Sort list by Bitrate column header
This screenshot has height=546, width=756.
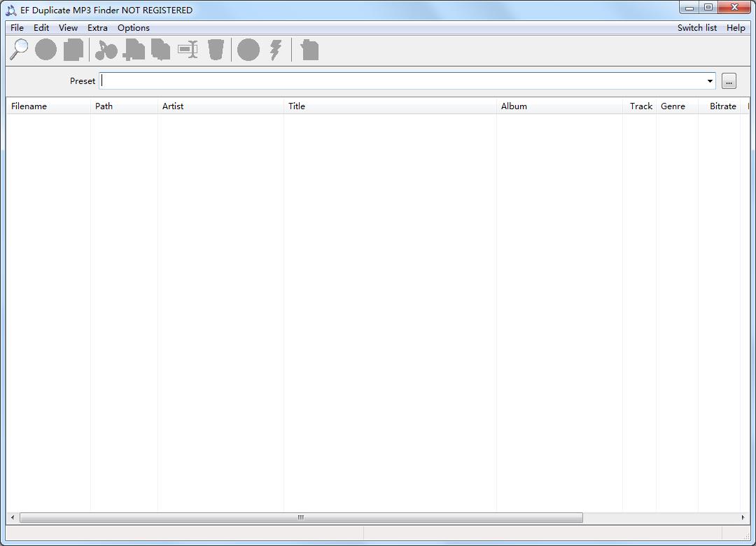pyautogui.click(x=722, y=106)
